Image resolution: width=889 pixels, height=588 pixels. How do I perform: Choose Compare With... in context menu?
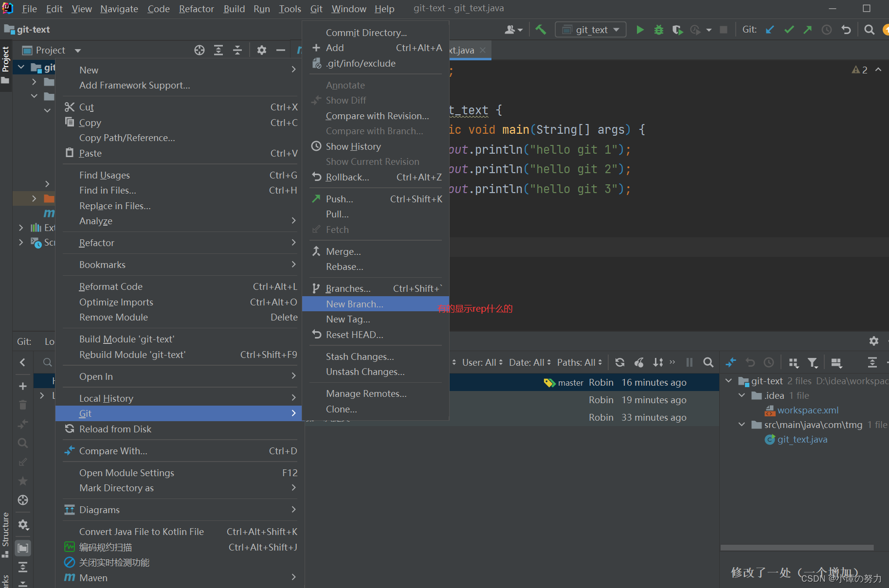pos(179,451)
